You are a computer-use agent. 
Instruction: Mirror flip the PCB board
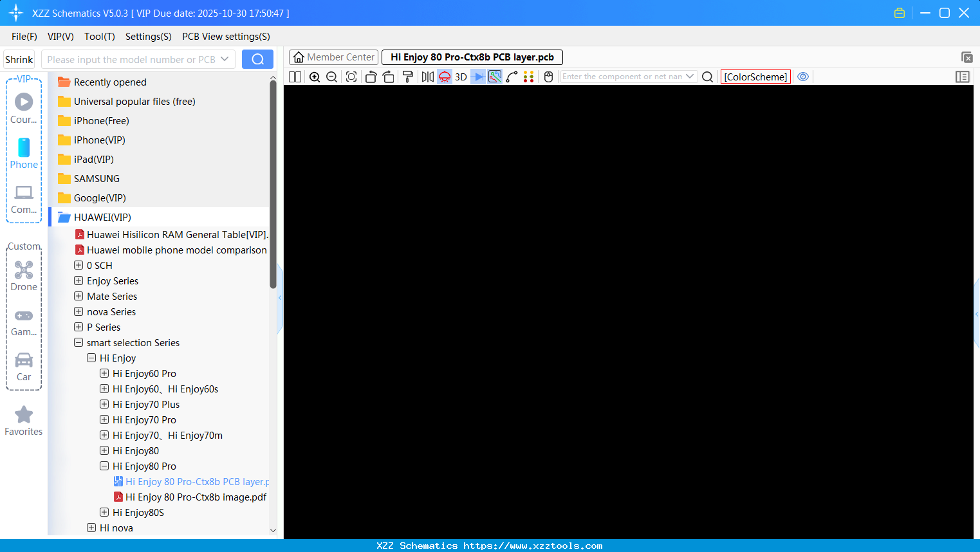point(427,77)
